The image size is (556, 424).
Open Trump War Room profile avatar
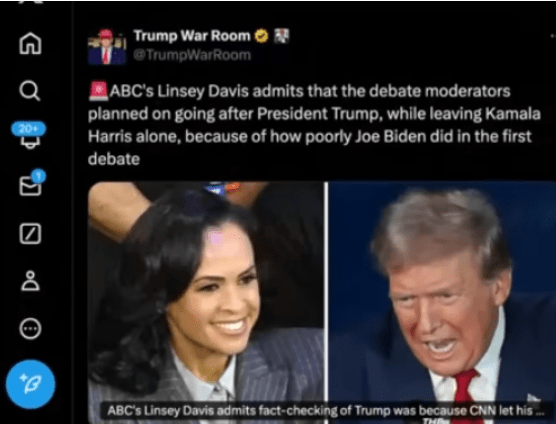click(x=107, y=47)
